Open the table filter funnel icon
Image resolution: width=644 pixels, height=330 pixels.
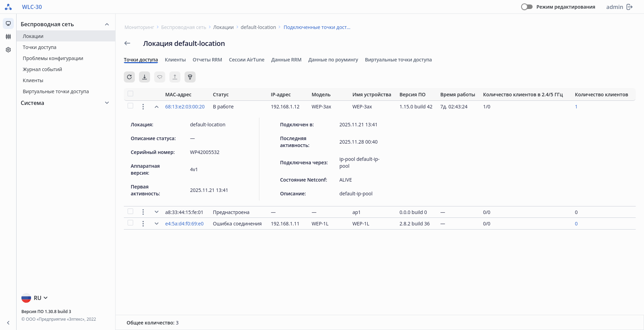point(190,77)
